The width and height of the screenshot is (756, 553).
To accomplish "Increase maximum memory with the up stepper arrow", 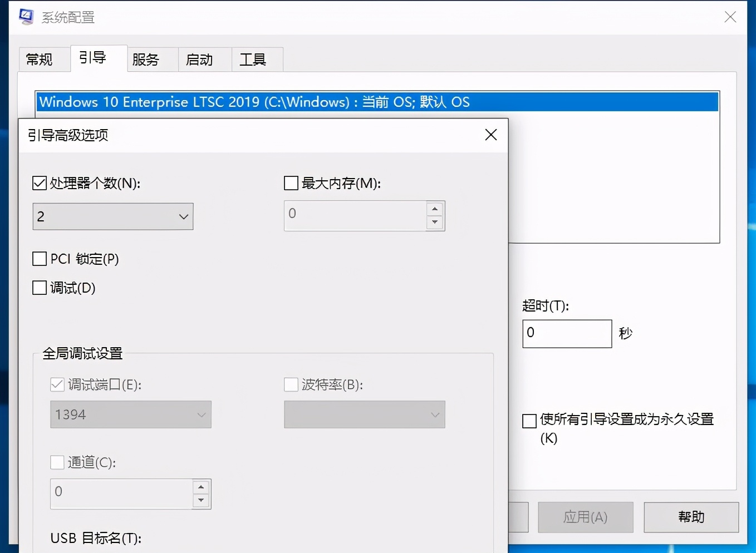I will (x=435, y=209).
